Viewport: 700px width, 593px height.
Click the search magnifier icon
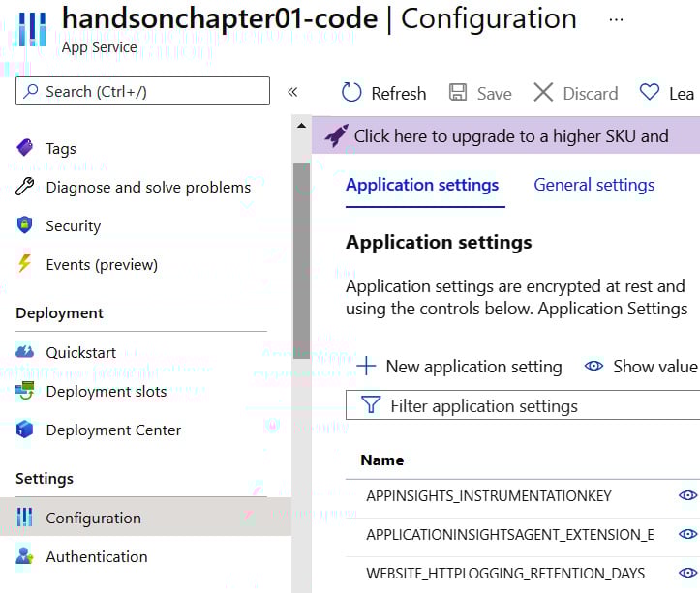pyautogui.click(x=31, y=91)
